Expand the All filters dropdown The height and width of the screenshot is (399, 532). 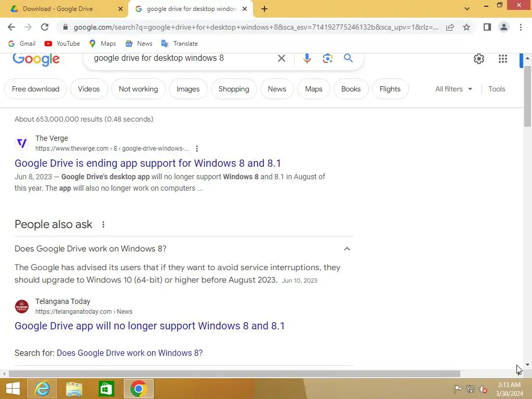tap(454, 89)
